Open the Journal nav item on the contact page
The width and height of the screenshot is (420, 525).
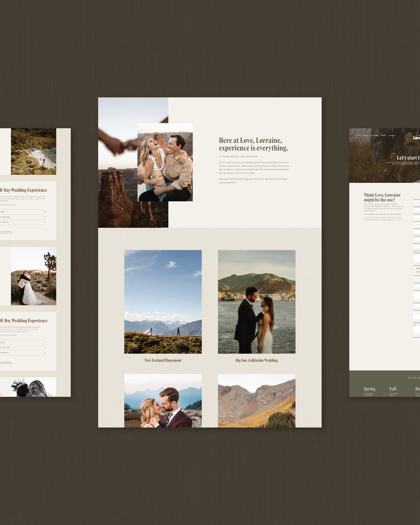coord(392,135)
